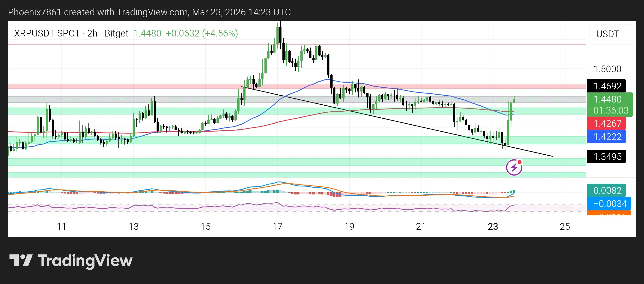The width and height of the screenshot is (644, 284).
Task: Click the green 1.4480 current price label
Action: [x=607, y=99]
